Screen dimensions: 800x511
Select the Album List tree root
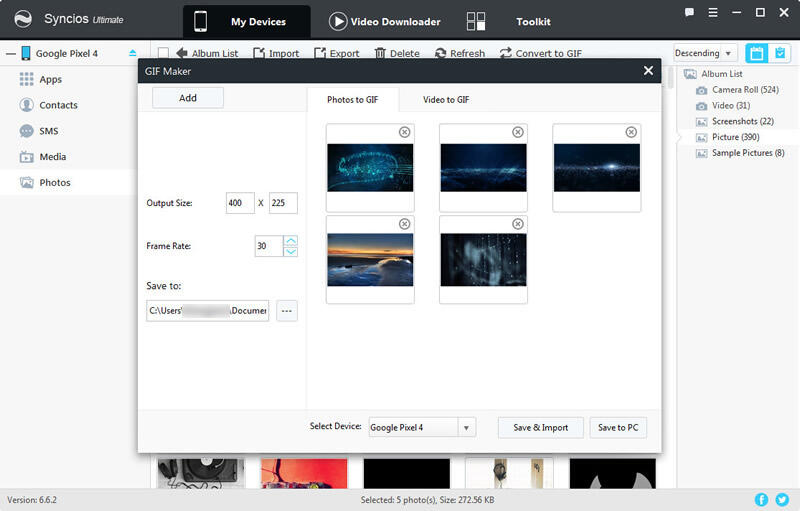coord(713,74)
